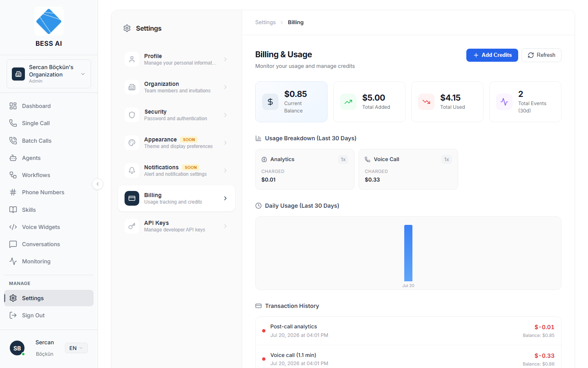The width and height of the screenshot is (588, 368).
Task: Select the Single Call phone icon
Action: pos(13,123)
